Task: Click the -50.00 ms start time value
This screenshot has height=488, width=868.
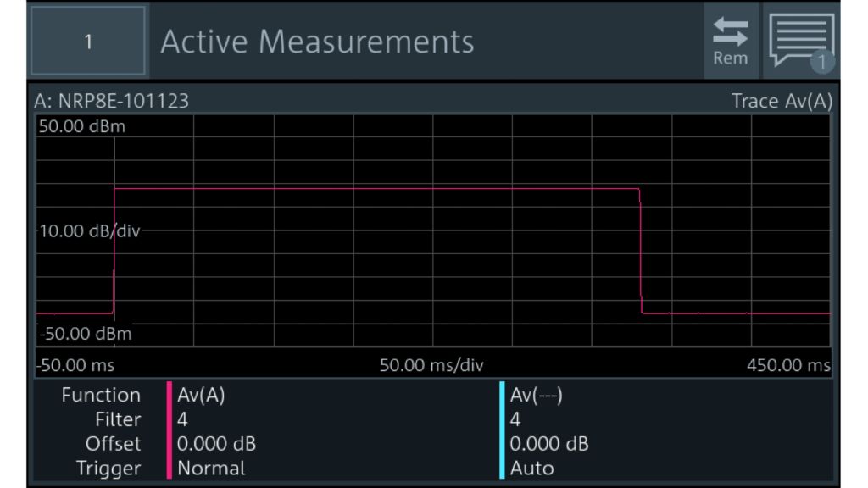Action: tap(75, 366)
